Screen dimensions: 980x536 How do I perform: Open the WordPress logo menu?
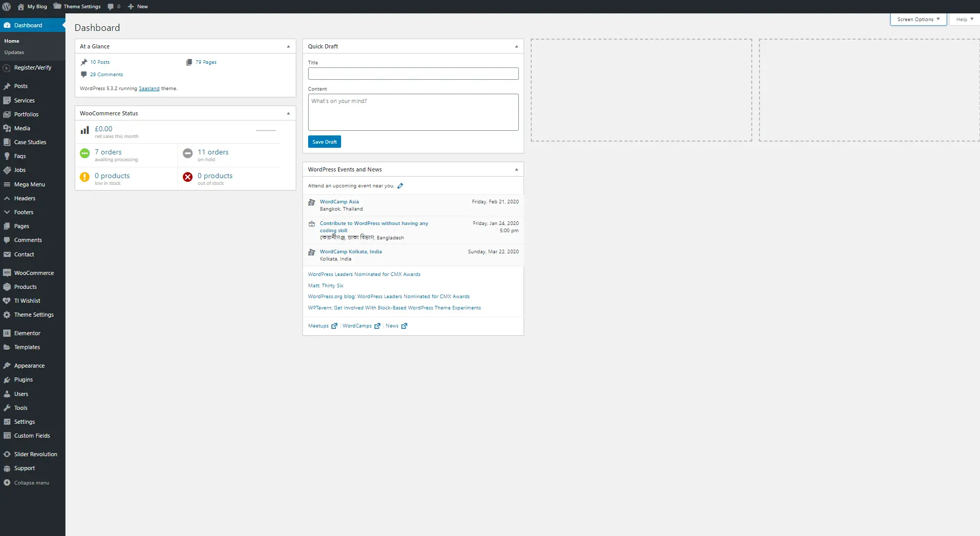point(7,7)
